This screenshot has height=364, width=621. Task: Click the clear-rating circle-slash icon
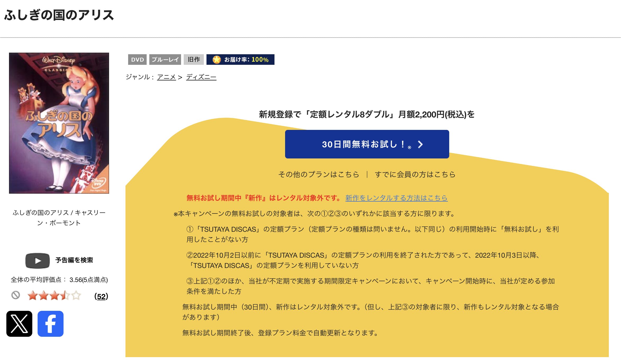(x=16, y=295)
